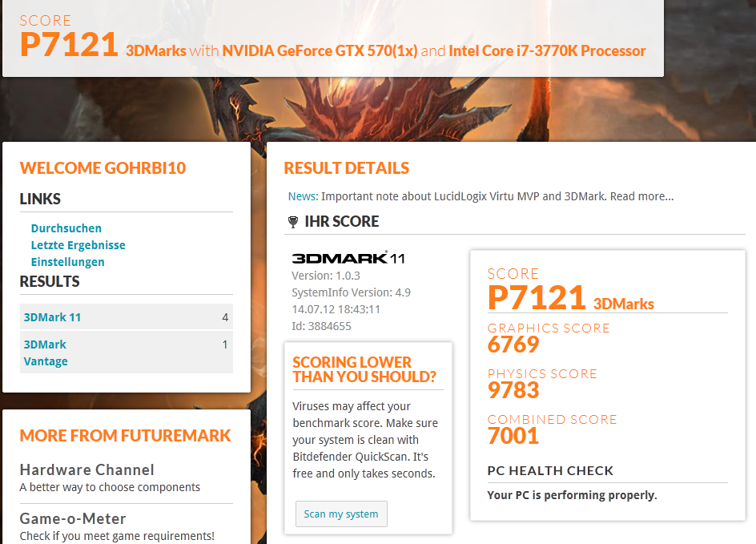This screenshot has width=756, height=544.
Task: Click Intel Core i7-3770K Processor text
Action: click(547, 50)
